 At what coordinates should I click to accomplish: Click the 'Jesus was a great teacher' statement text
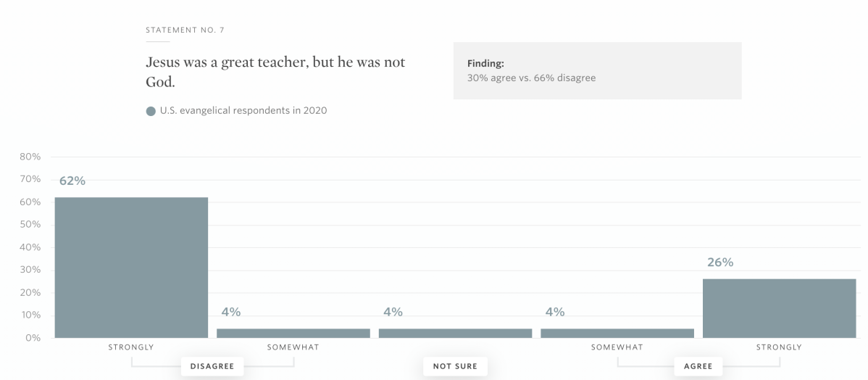click(x=275, y=72)
